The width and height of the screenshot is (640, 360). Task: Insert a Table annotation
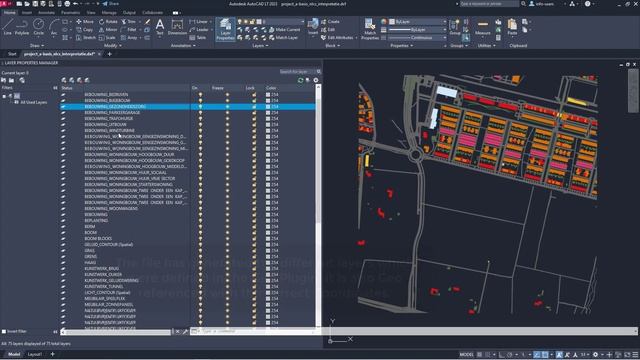[x=198, y=38]
